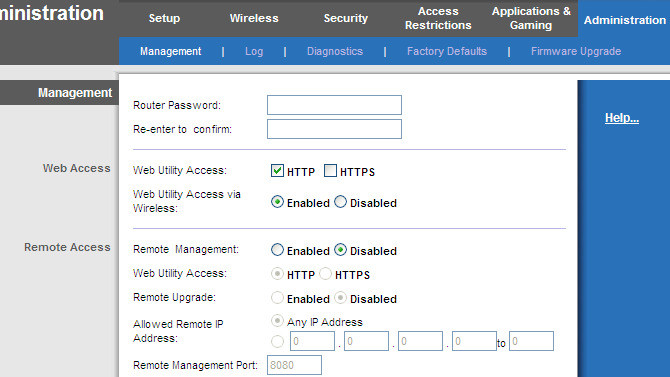
Task: Click the Help link
Action: click(622, 118)
